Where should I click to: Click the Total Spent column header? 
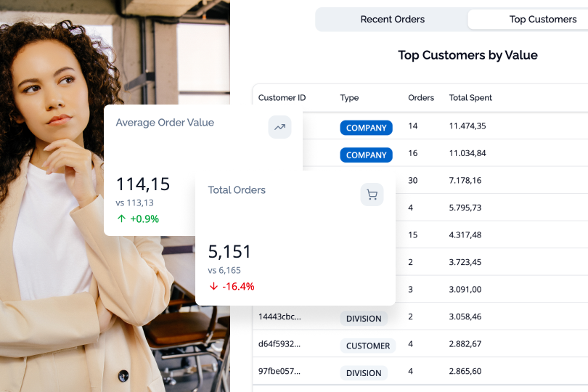point(470,97)
